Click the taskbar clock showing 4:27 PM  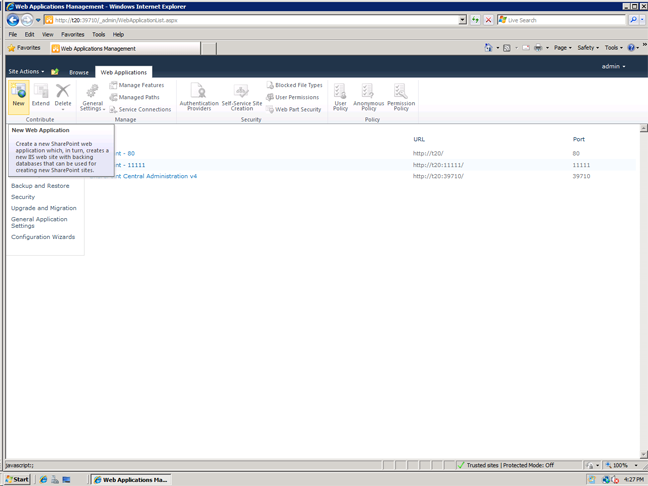click(x=634, y=480)
